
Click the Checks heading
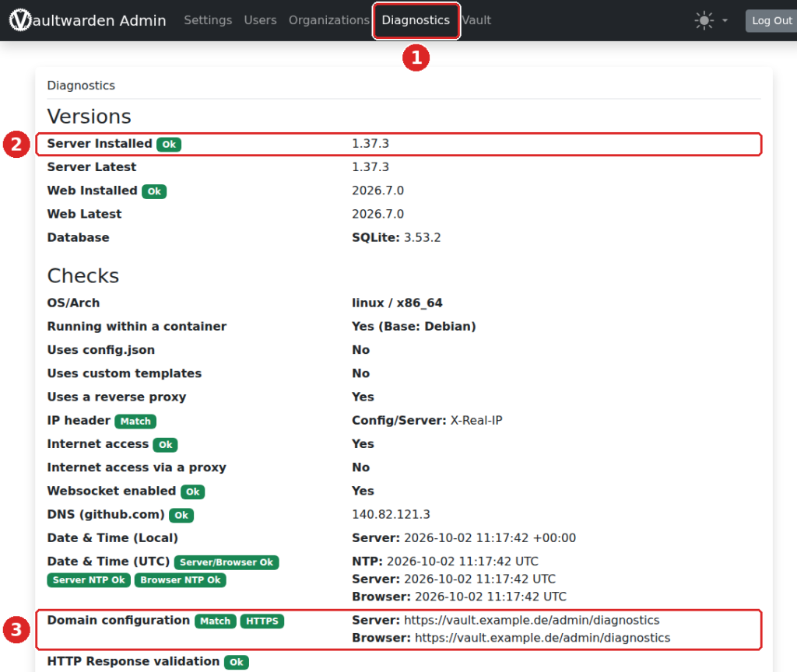(x=83, y=276)
